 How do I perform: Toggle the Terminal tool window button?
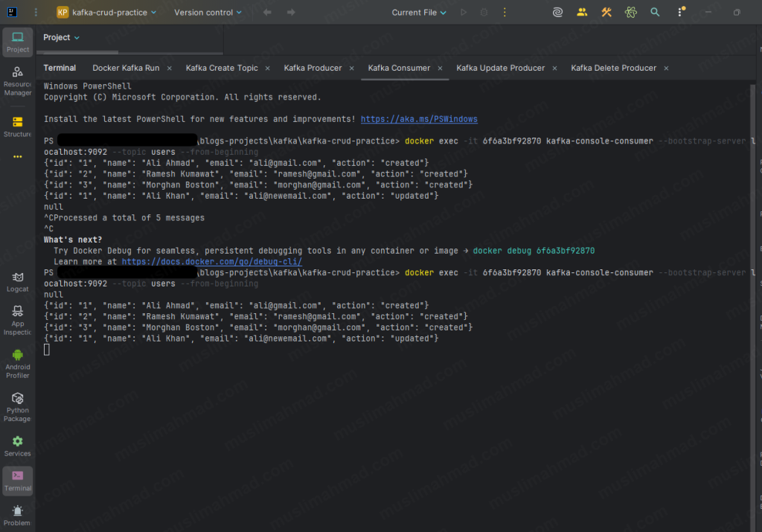(x=18, y=481)
